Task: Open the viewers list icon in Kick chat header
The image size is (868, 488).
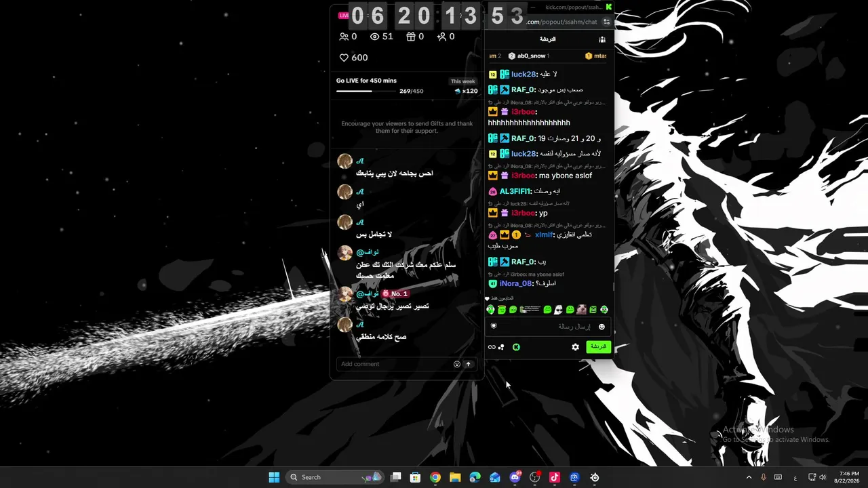Action: [602, 39]
